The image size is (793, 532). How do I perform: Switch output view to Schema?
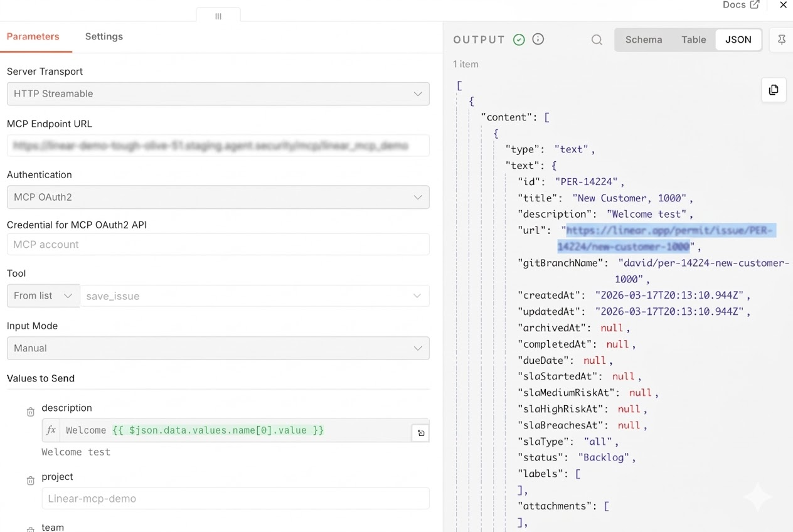pos(643,39)
